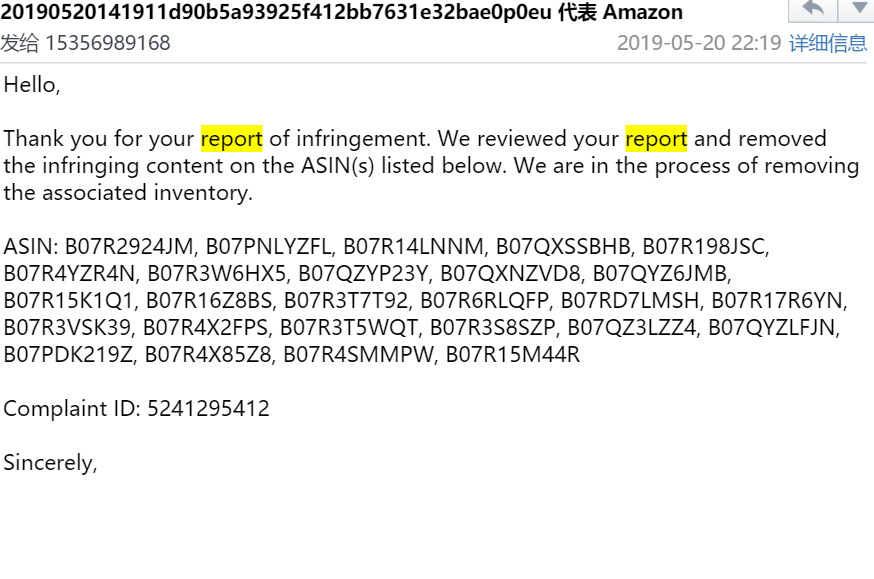Click the "Amazon" sender name in header
The width and height of the screenshot is (874, 579).
click(643, 13)
